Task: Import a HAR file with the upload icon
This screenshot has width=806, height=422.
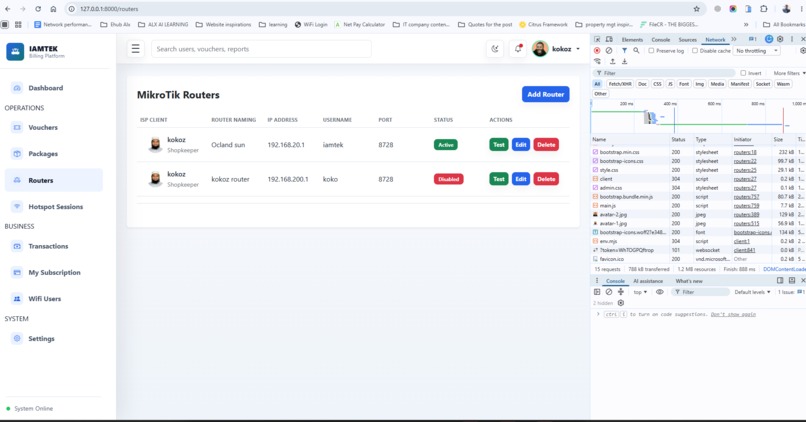Action: pyautogui.click(x=612, y=61)
